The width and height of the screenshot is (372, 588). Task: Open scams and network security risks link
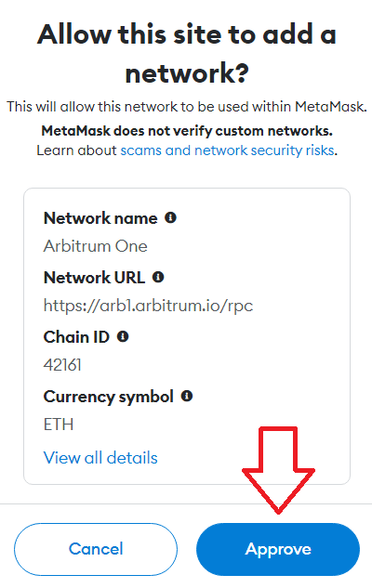tap(227, 150)
